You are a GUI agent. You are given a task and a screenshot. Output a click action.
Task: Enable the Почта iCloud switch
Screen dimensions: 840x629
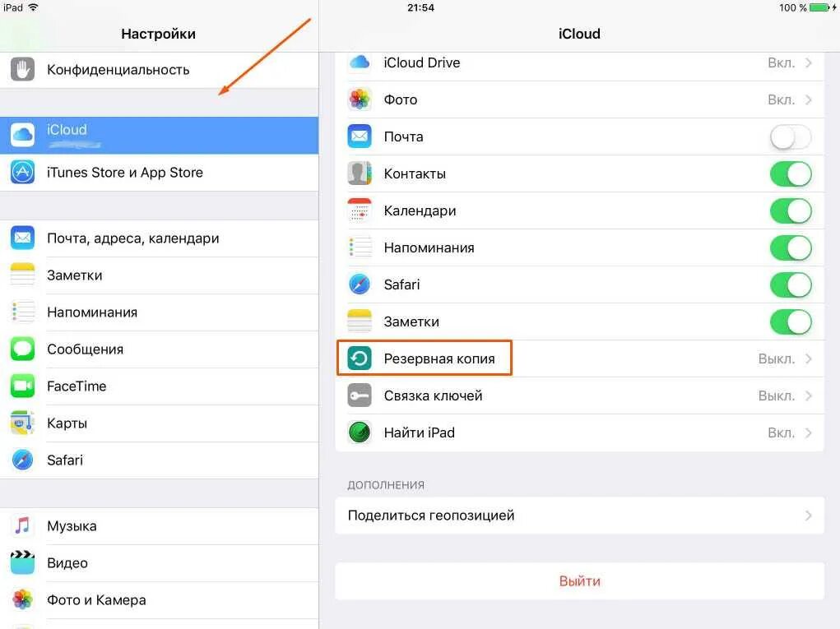(791, 136)
